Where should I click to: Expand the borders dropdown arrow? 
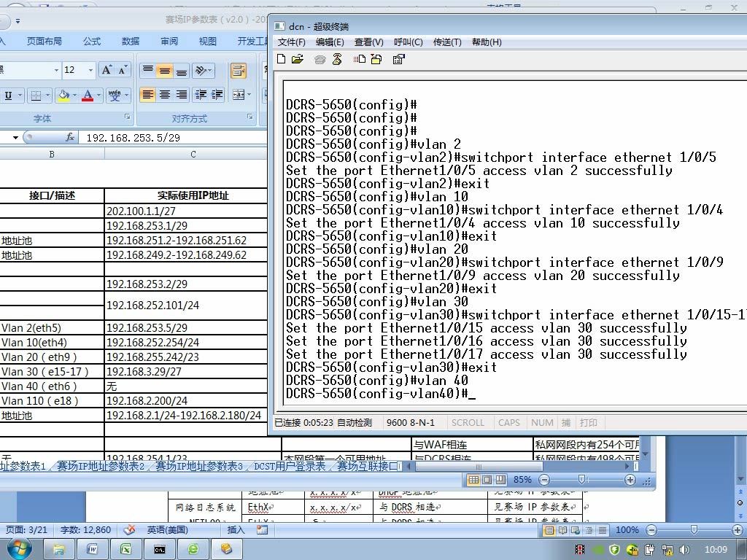pyautogui.click(x=47, y=96)
